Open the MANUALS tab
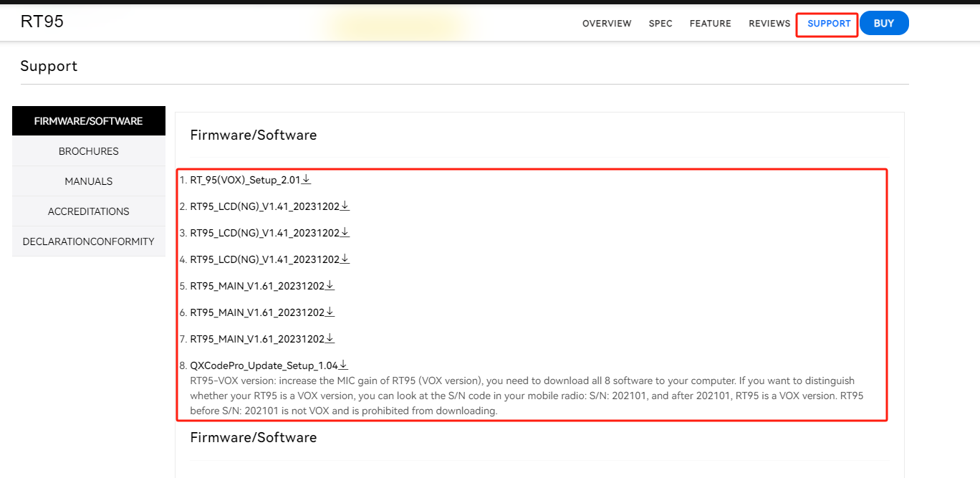This screenshot has height=478, width=980. pyautogui.click(x=89, y=181)
